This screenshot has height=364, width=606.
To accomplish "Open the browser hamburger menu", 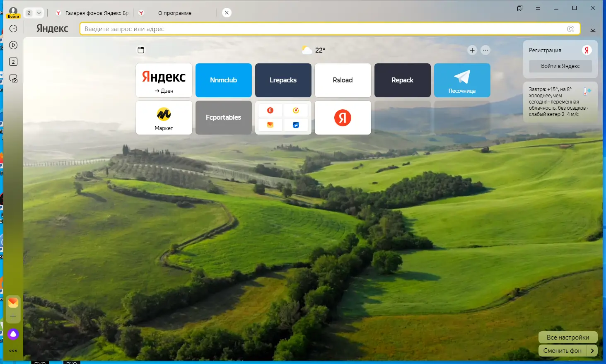I will (x=538, y=8).
